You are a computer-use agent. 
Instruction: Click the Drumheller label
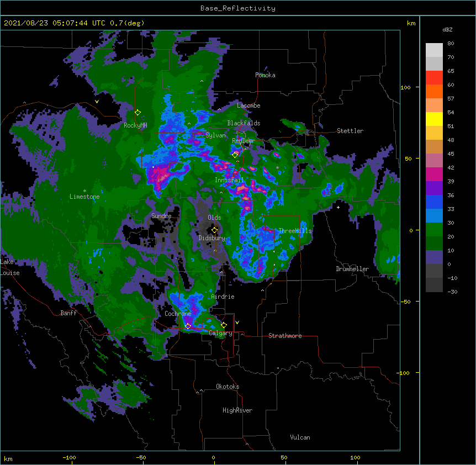(352, 269)
